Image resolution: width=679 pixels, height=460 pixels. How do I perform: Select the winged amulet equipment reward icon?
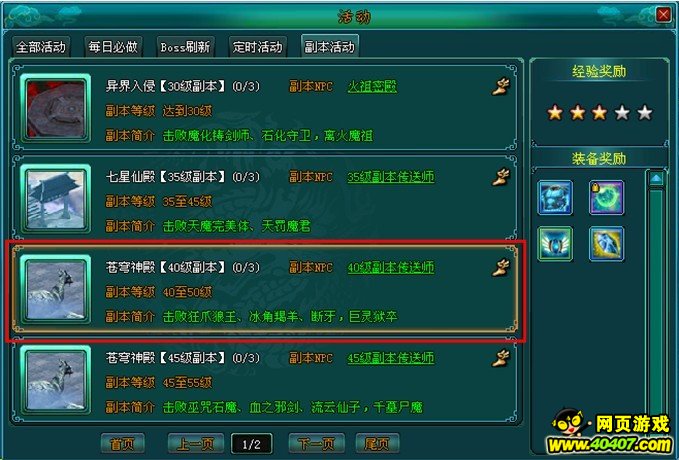tap(555, 244)
